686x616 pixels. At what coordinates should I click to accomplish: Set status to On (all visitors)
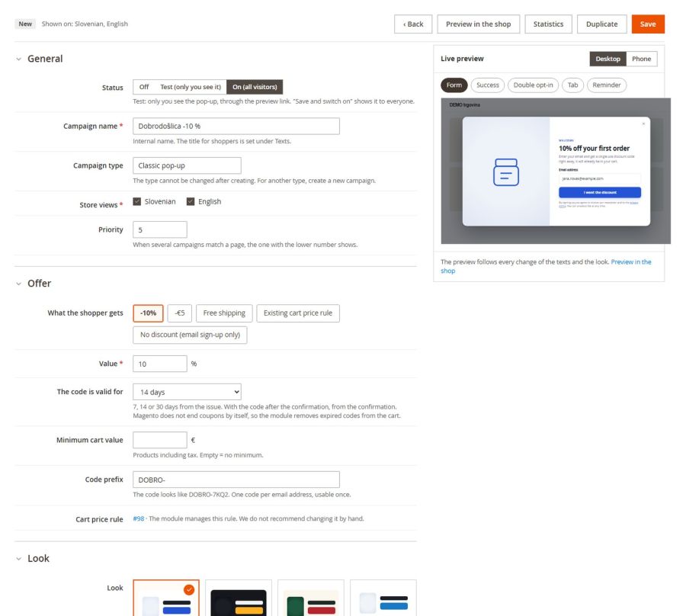(x=255, y=87)
